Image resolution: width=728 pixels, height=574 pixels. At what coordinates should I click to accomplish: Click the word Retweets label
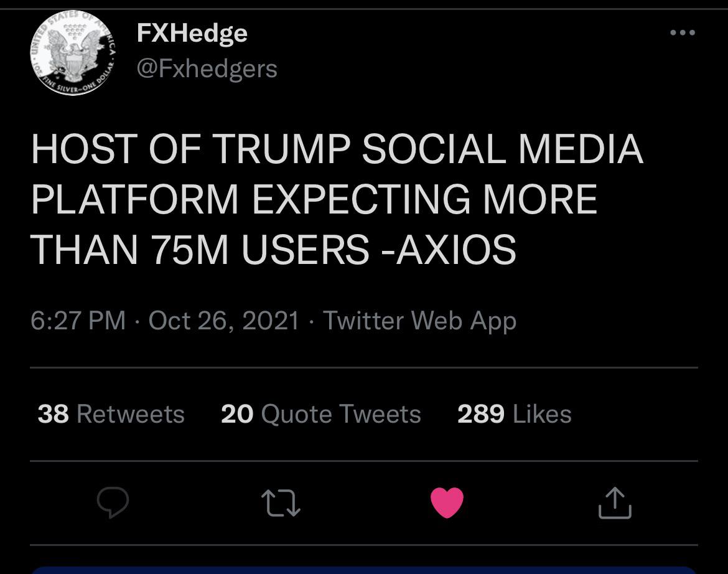tap(131, 414)
